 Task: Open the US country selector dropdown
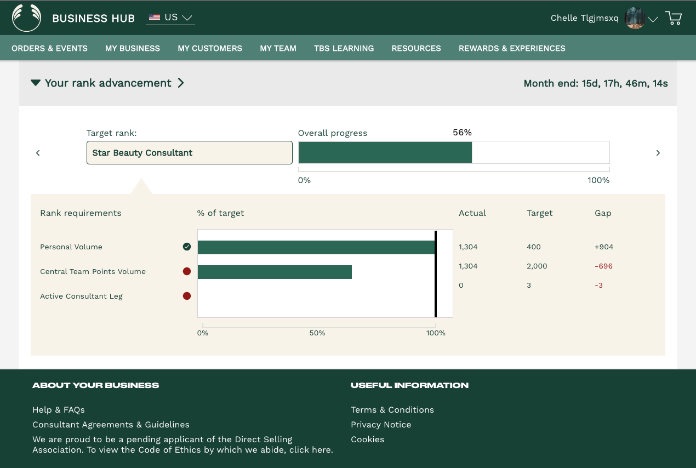tap(170, 17)
